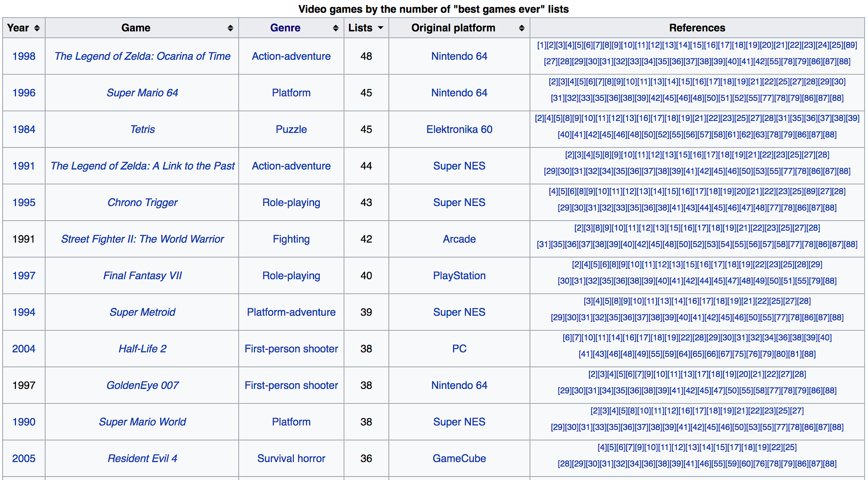Click the Lists column descending sort arrow
This screenshot has width=868, height=480.
pyautogui.click(x=381, y=28)
